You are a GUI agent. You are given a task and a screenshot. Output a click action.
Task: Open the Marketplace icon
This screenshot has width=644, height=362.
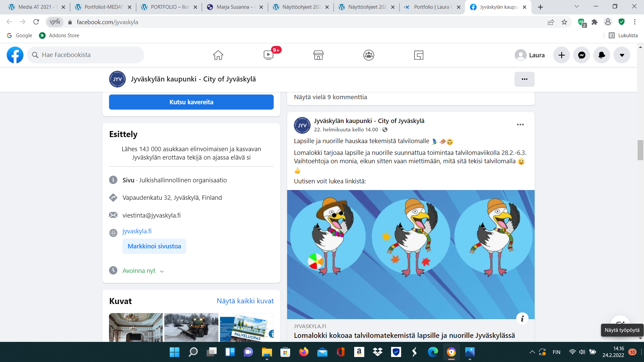[318, 55]
